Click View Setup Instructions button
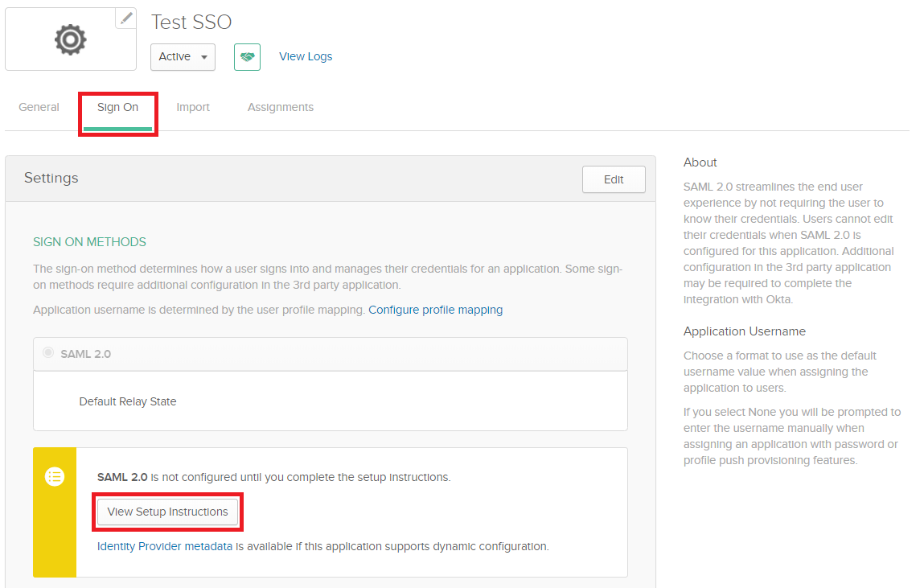Viewport: 924px width, 588px height. pyautogui.click(x=168, y=512)
